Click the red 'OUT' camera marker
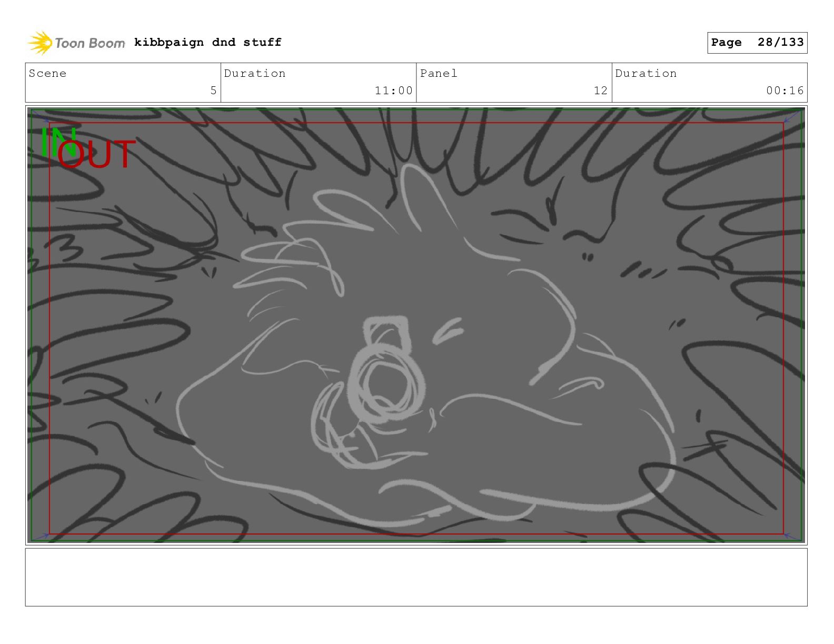The width and height of the screenshot is (834, 644). tap(96, 154)
